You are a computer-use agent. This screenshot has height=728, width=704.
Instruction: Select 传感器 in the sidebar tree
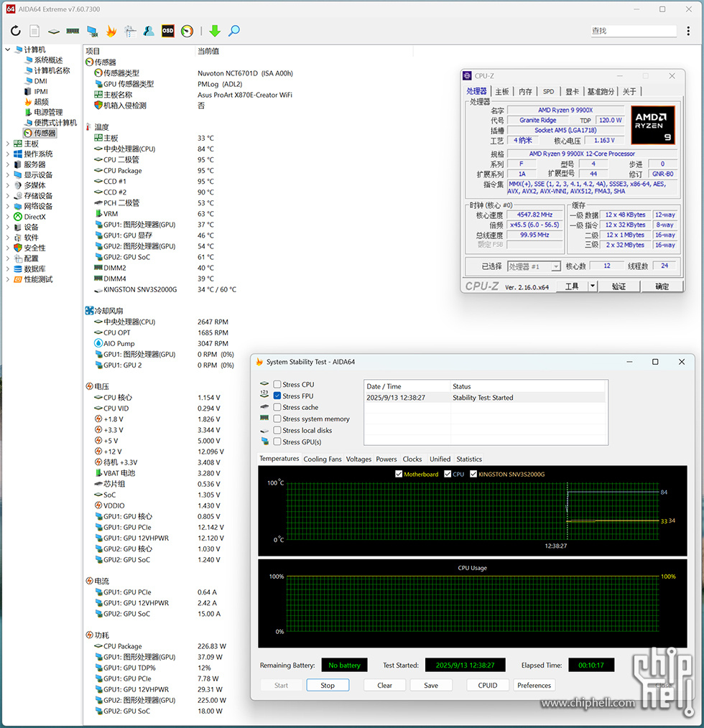(x=45, y=134)
